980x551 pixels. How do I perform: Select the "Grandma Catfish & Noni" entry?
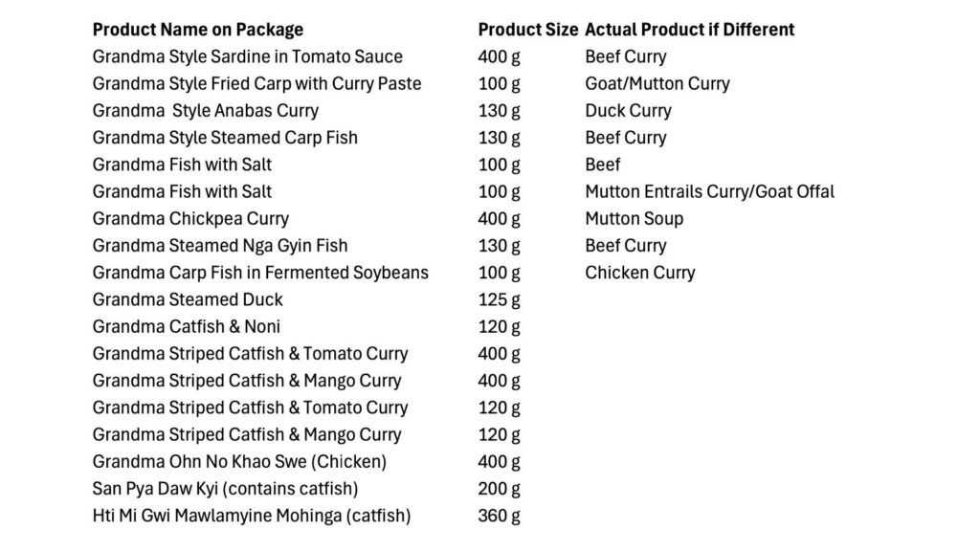coord(187,326)
